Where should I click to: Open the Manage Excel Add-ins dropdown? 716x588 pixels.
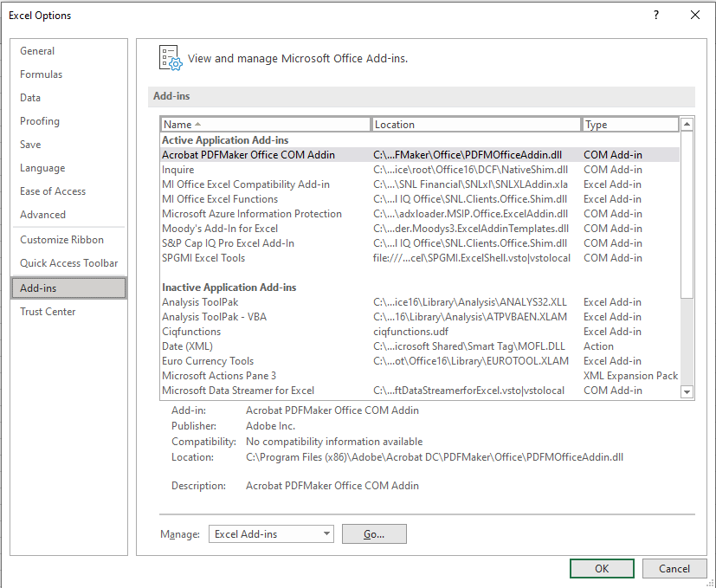(x=271, y=533)
